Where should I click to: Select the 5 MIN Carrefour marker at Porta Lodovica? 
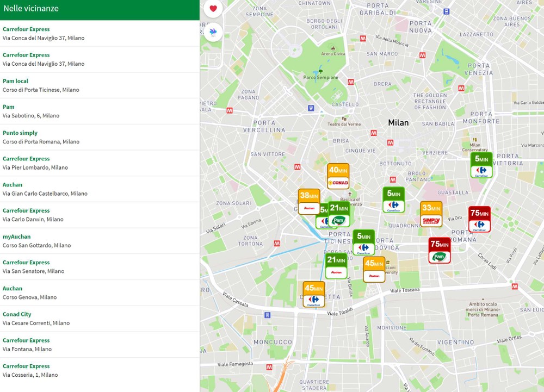click(363, 242)
